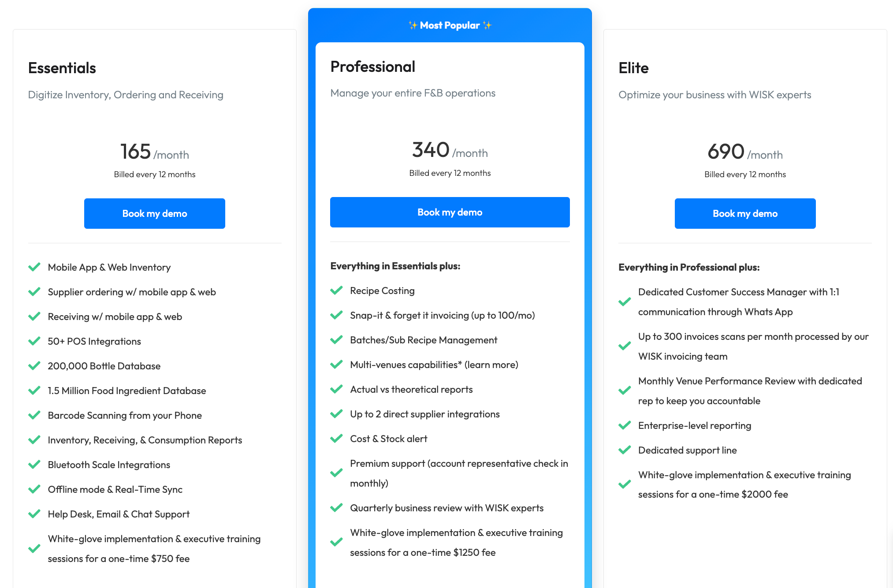Click the Elite plan heading
The height and width of the screenshot is (588, 893).
click(x=633, y=68)
